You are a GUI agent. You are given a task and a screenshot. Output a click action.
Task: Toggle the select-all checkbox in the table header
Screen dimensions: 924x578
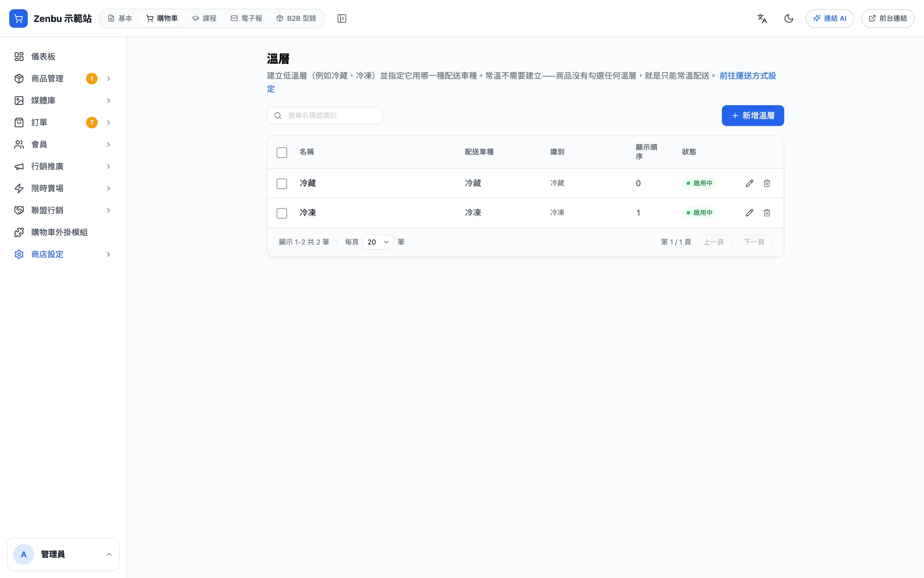click(x=282, y=153)
